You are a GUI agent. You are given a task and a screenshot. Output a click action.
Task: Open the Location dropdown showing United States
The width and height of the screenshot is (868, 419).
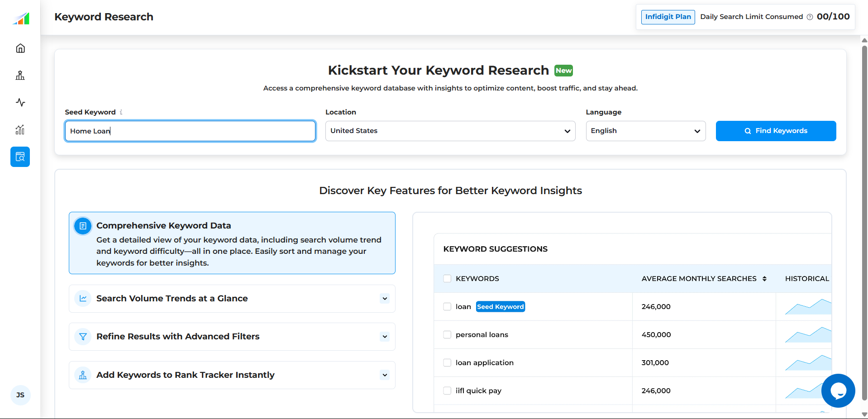click(450, 131)
